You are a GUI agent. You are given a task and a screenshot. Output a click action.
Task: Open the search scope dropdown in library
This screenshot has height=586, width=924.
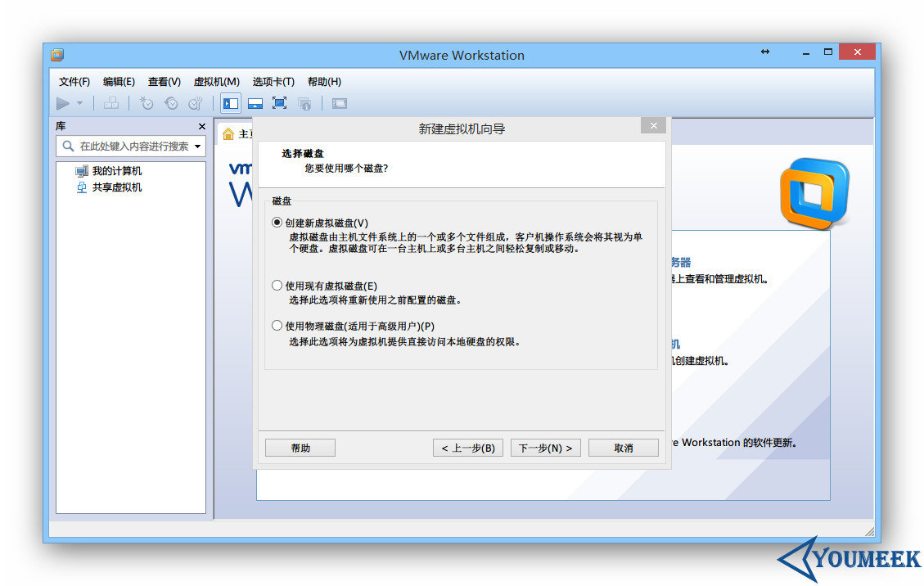click(196, 146)
